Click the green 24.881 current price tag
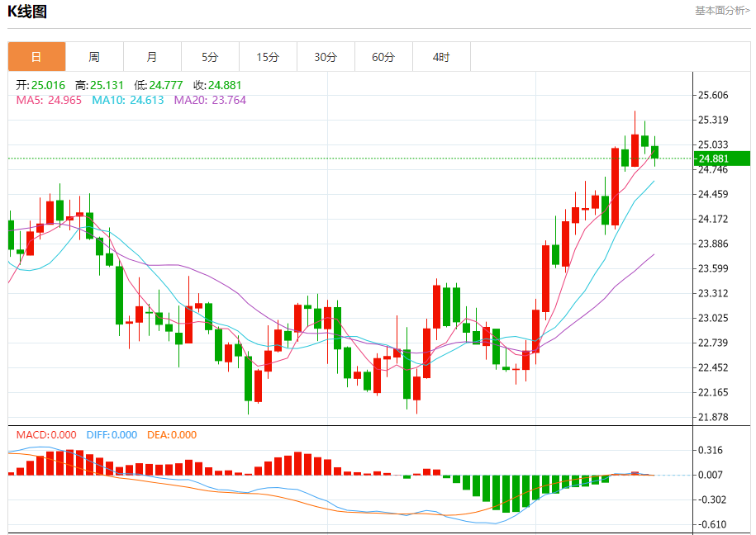756x535 pixels. (x=722, y=159)
